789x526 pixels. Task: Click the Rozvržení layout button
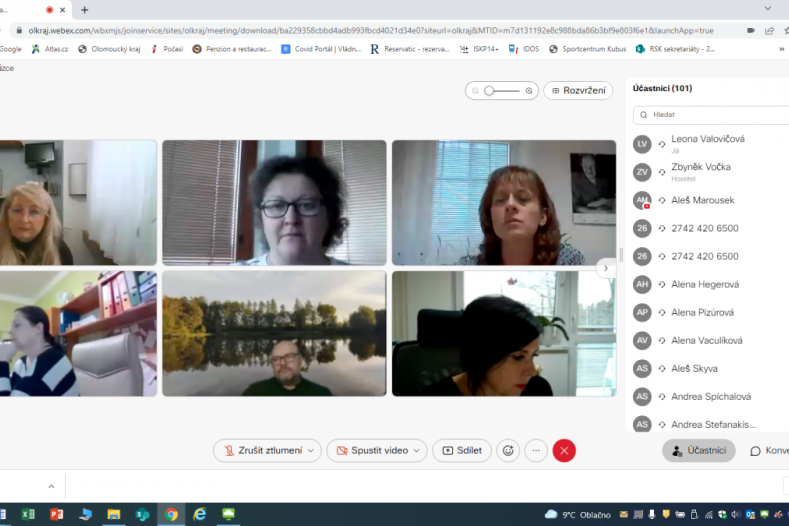(x=578, y=91)
